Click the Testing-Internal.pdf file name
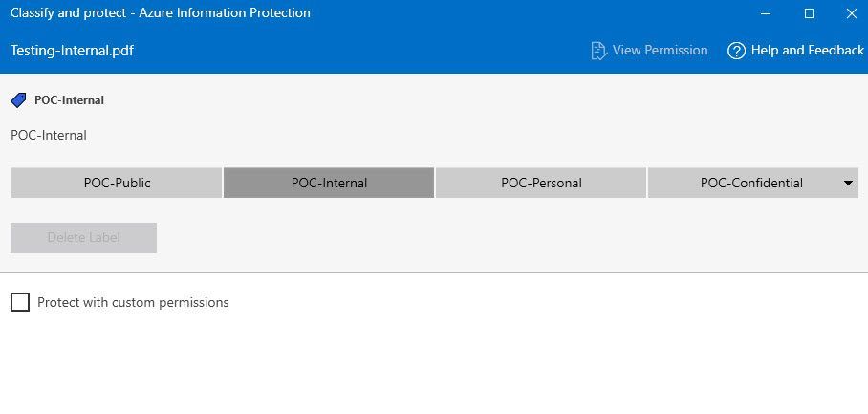This screenshot has width=868, height=414. coord(72,51)
